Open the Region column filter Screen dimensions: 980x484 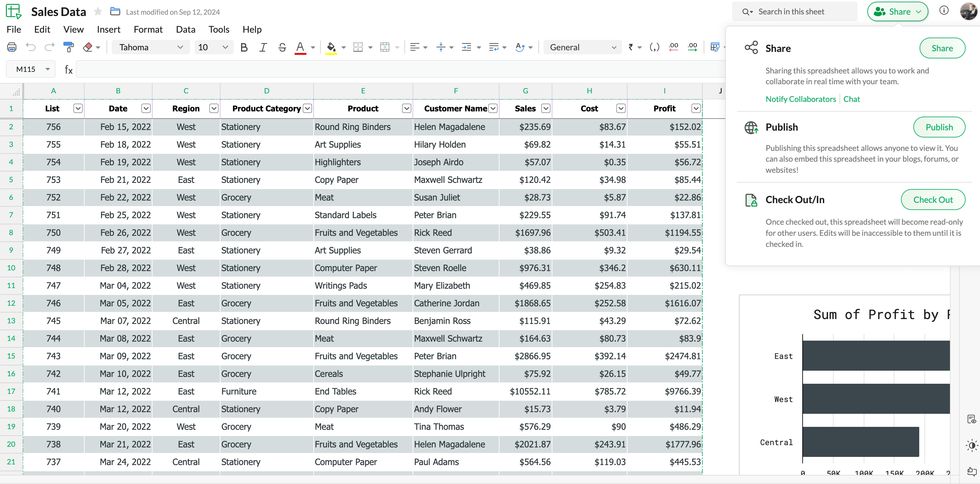point(213,108)
